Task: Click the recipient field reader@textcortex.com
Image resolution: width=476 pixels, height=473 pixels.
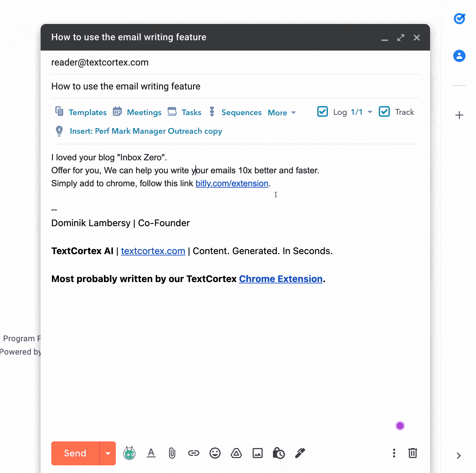Action: pos(100,63)
